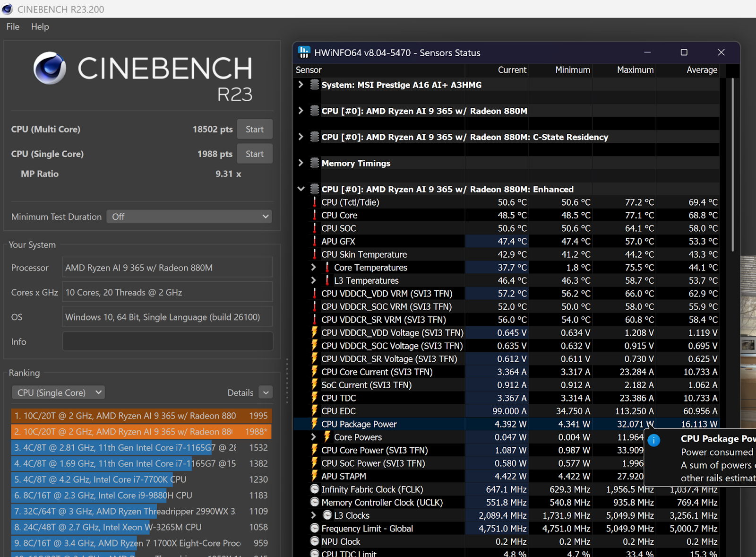
Task: Expand CPU [#0] Ryzen AI 9 365 group
Action: click(301, 111)
